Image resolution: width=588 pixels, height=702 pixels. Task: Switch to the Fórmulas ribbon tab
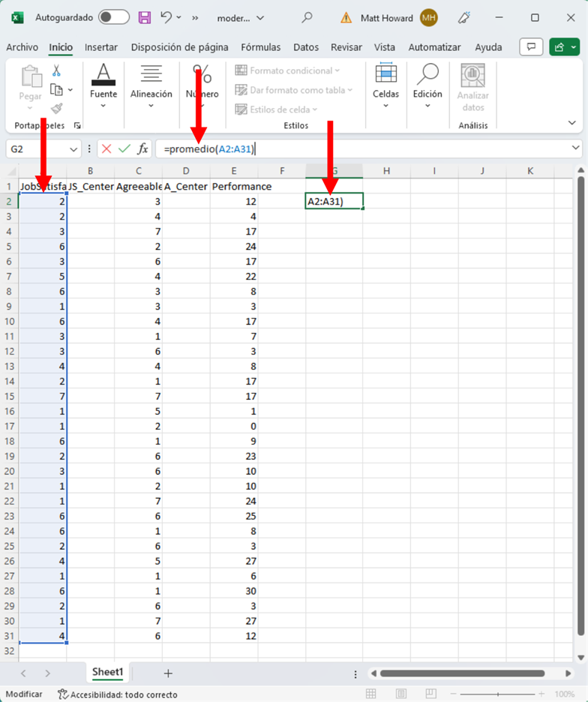pyautogui.click(x=260, y=47)
